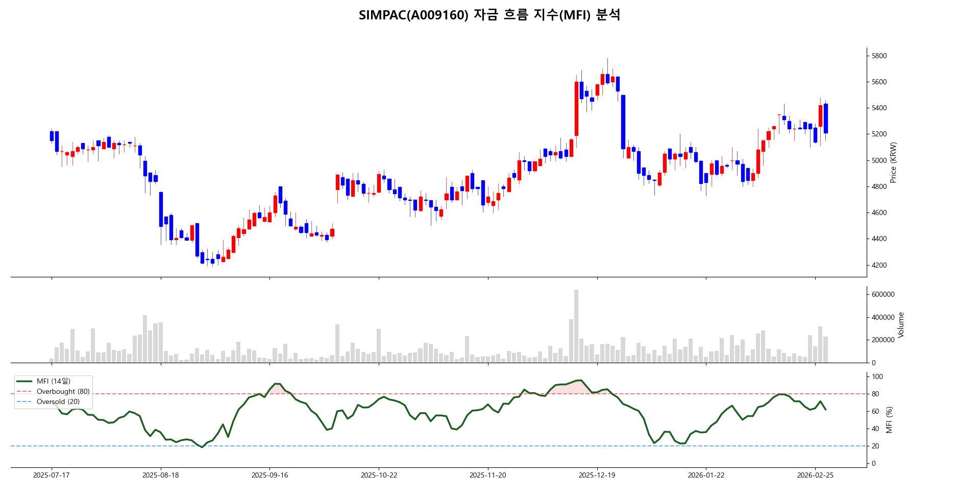Click the 2025-07-17 date label
The height and width of the screenshot is (498, 980).
click(x=52, y=475)
